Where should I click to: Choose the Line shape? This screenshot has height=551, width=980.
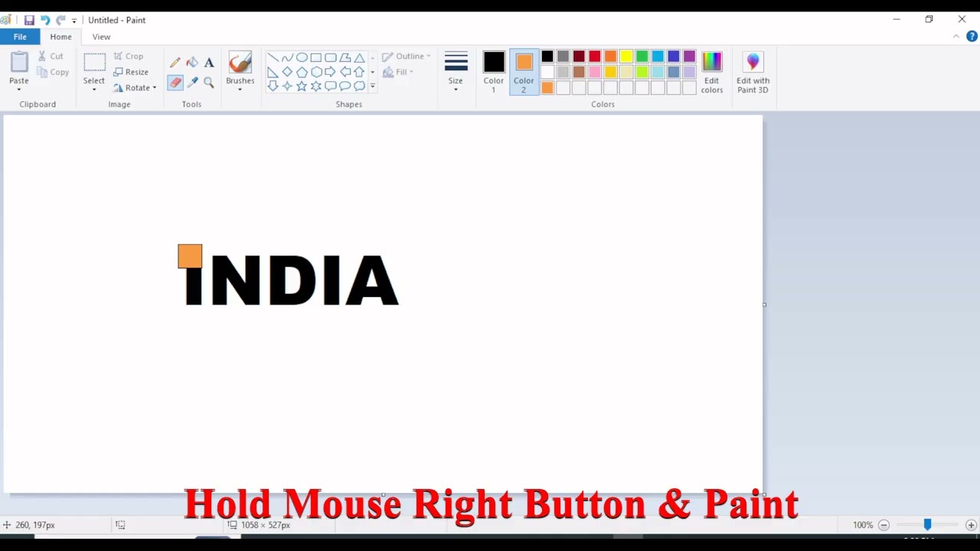[273, 58]
